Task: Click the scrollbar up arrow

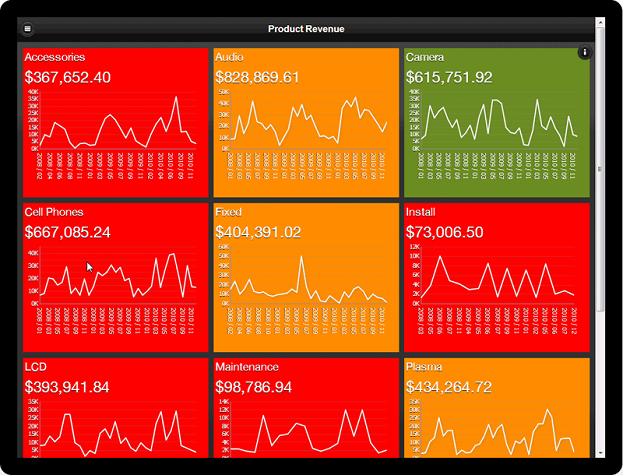Action: tap(600, 22)
